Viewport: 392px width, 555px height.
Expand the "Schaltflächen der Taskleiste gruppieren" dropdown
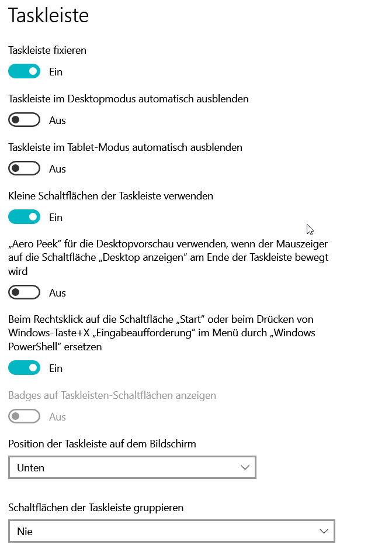click(x=171, y=530)
